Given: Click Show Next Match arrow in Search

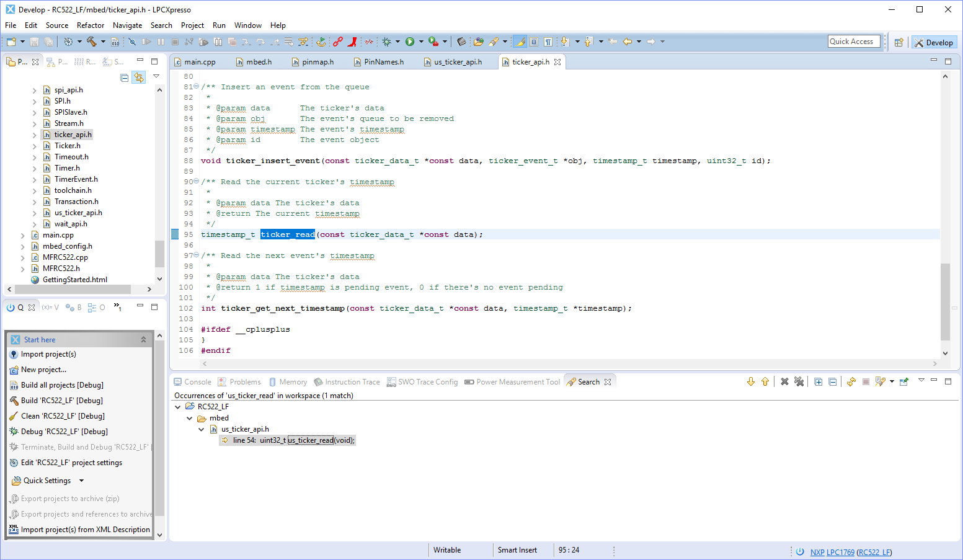Looking at the screenshot, I should coord(751,381).
